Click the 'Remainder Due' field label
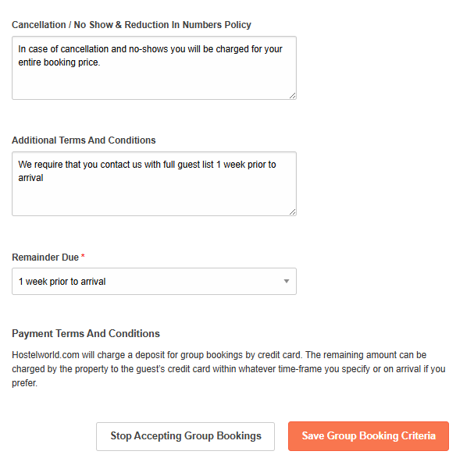The height and width of the screenshot is (476, 474). [45, 257]
